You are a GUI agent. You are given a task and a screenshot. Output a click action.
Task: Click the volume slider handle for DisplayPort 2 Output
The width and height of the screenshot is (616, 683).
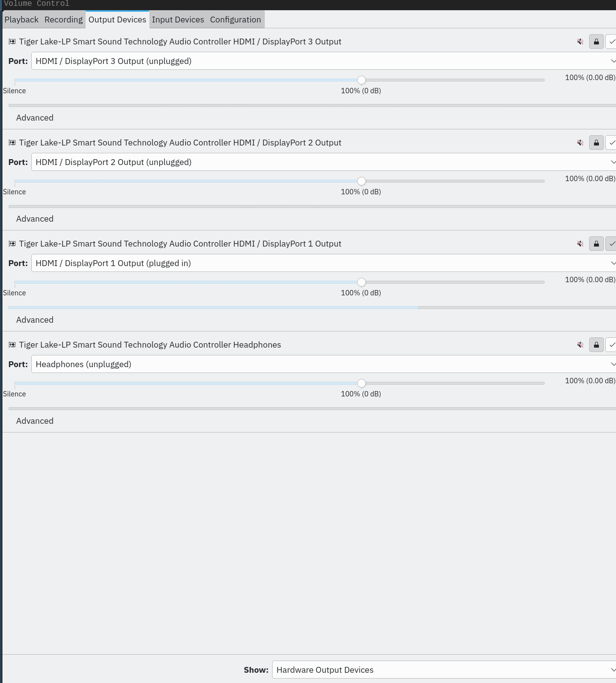coord(361,181)
